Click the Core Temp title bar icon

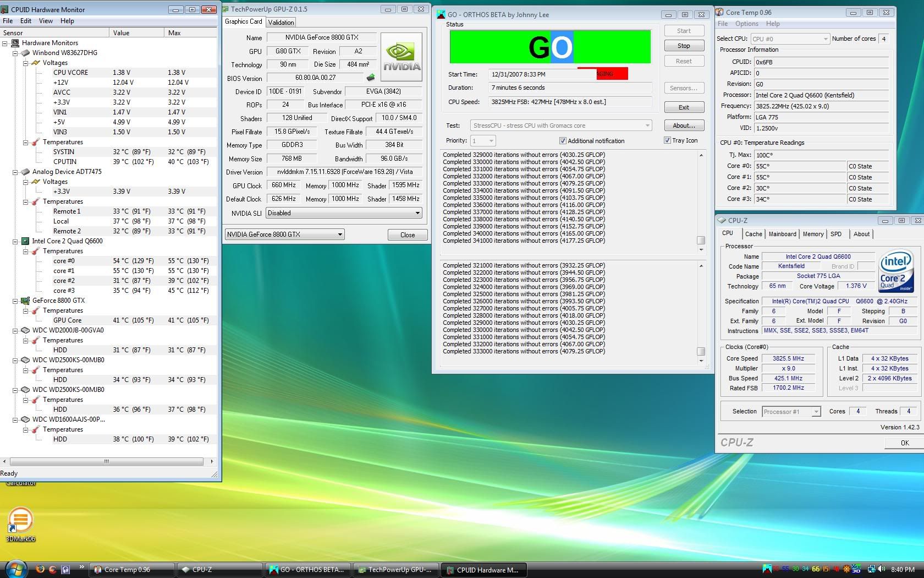[x=720, y=12]
